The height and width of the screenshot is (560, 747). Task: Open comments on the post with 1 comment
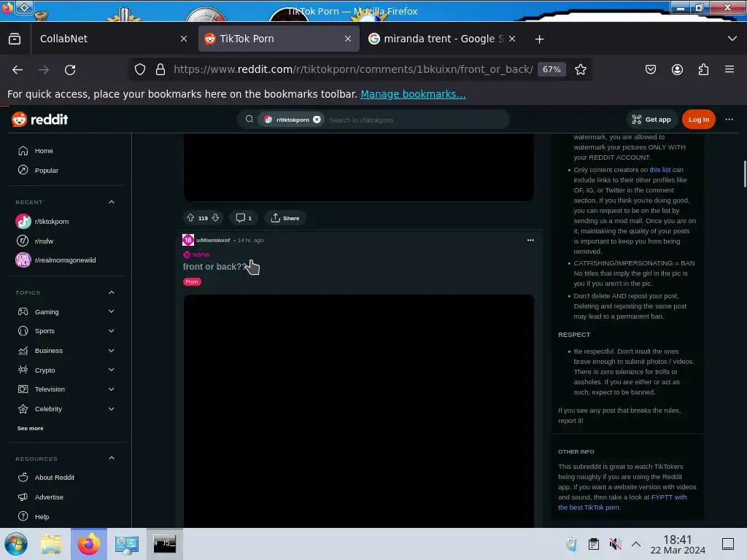[244, 218]
